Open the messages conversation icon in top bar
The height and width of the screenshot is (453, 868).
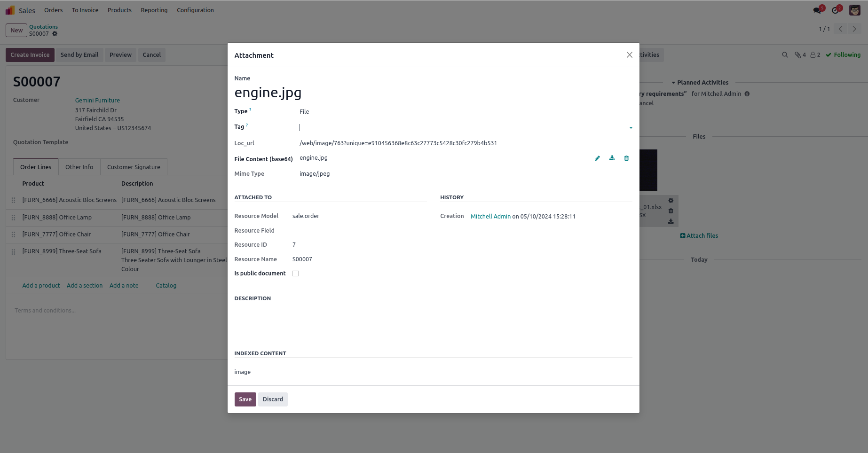(x=817, y=10)
